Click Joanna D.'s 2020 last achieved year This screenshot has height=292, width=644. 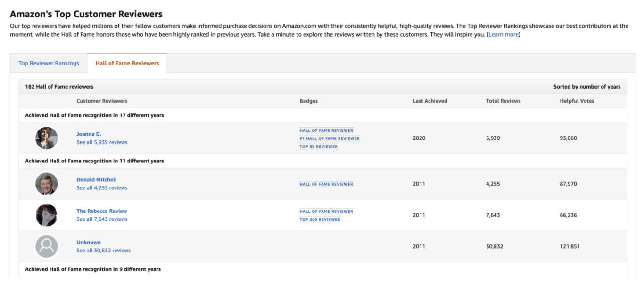419,138
